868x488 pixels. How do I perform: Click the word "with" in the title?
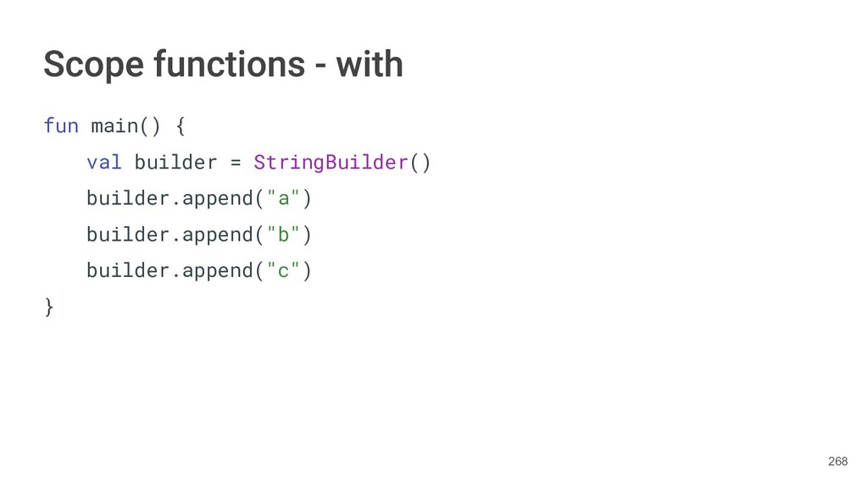[x=369, y=64]
